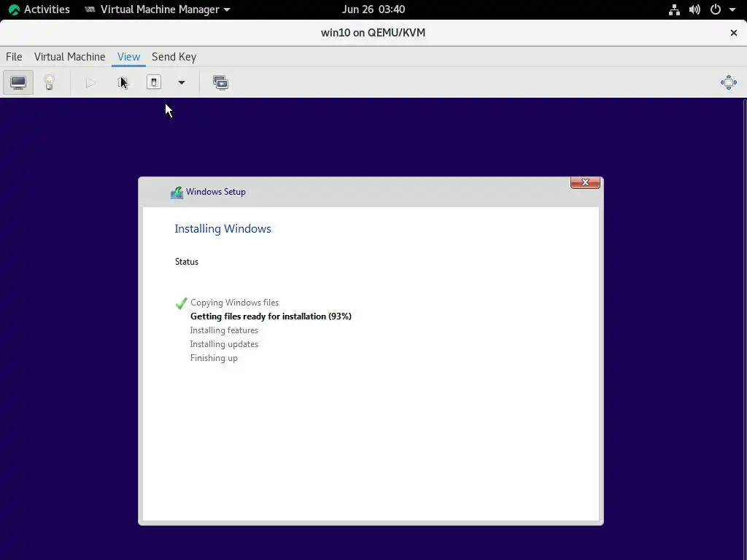Expand the shutdown options dropdown arrow
Screen dimensions: 747x560
[x=182, y=82]
